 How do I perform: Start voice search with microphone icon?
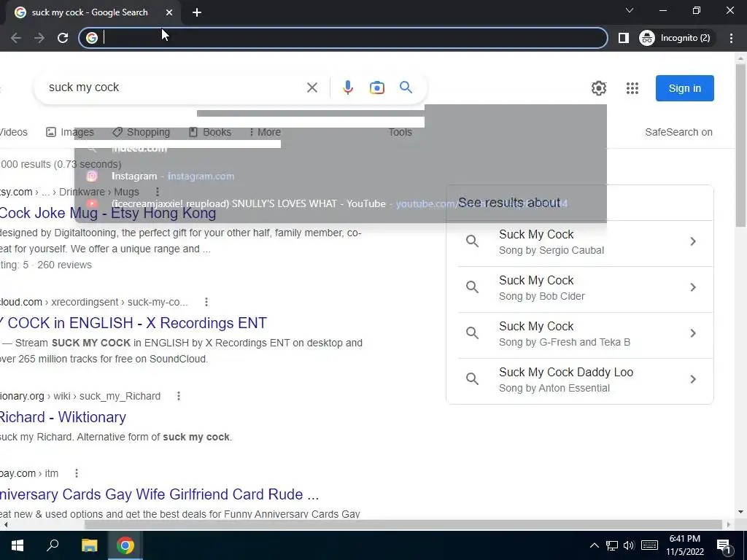(348, 87)
